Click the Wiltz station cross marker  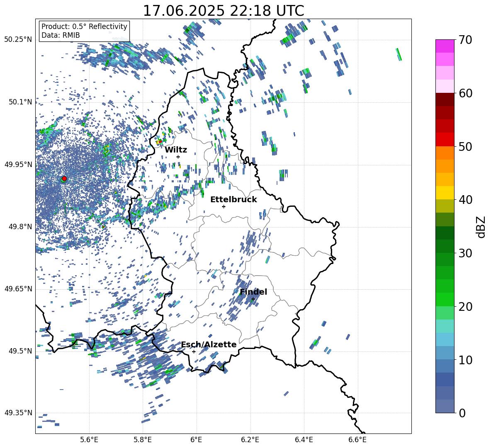click(x=178, y=157)
